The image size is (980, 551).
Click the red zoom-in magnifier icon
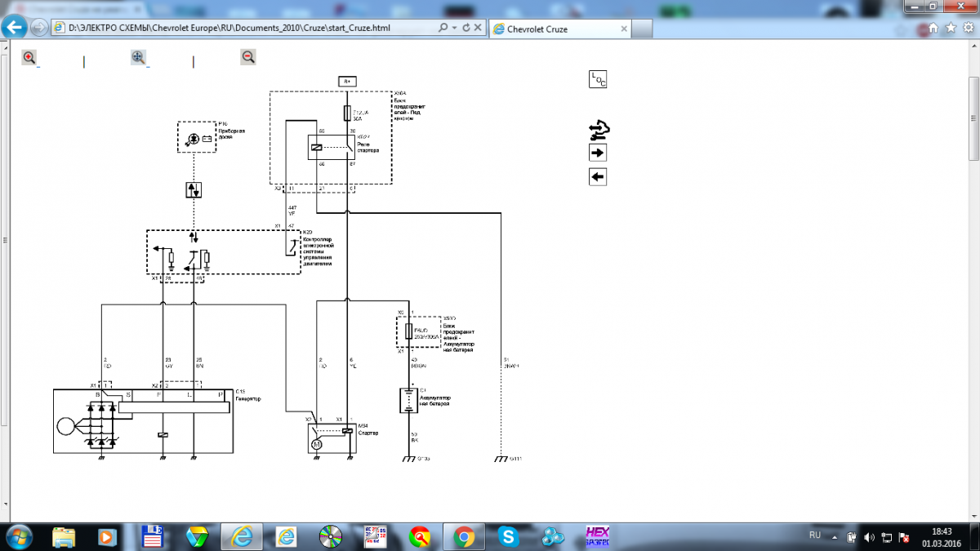coord(29,57)
